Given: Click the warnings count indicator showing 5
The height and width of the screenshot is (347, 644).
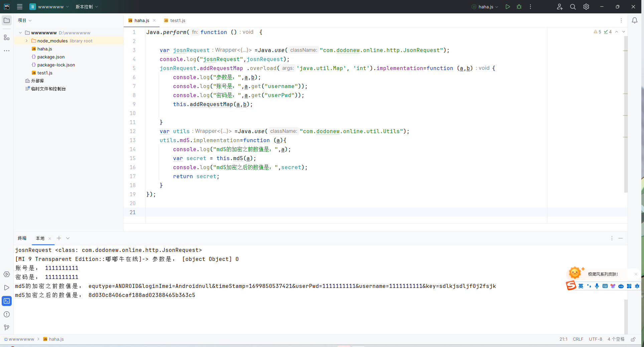Looking at the screenshot, I should 598,32.
